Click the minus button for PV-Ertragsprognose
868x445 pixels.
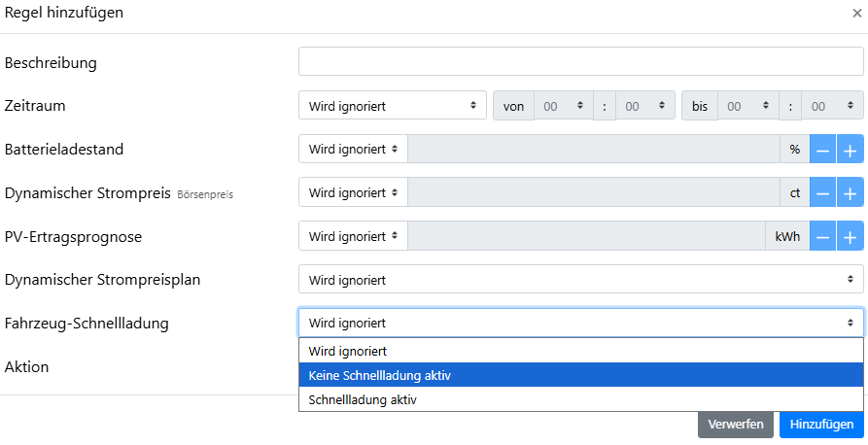pos(822,236)
